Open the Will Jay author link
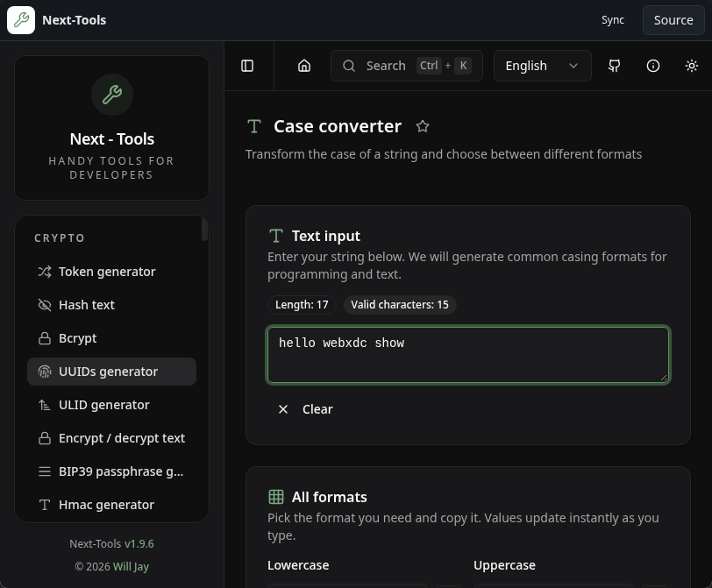This screenshot has height=588, width=712. (x=131, y=567)
